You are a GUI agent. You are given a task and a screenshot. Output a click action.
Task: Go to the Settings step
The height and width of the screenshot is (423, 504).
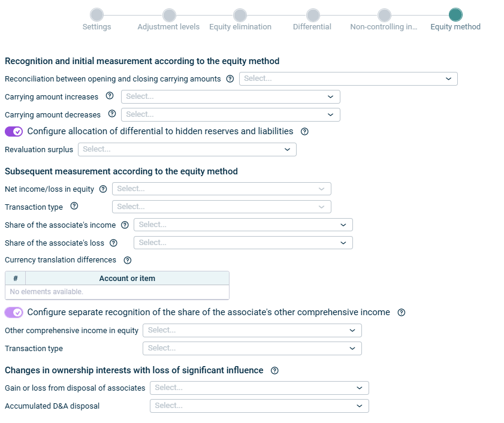click(x=96, y=16)
